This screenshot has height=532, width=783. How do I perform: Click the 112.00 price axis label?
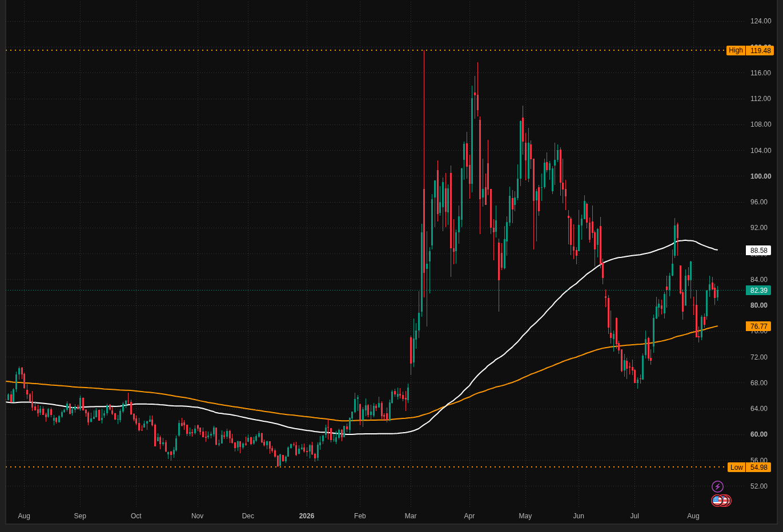761,99
